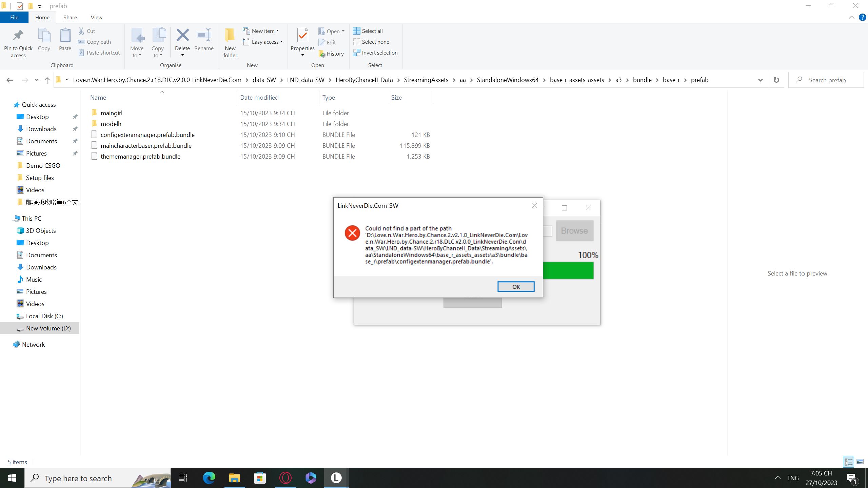Click the Pin to Quick access icon
The image size is (868, 488).
[18, 36]
